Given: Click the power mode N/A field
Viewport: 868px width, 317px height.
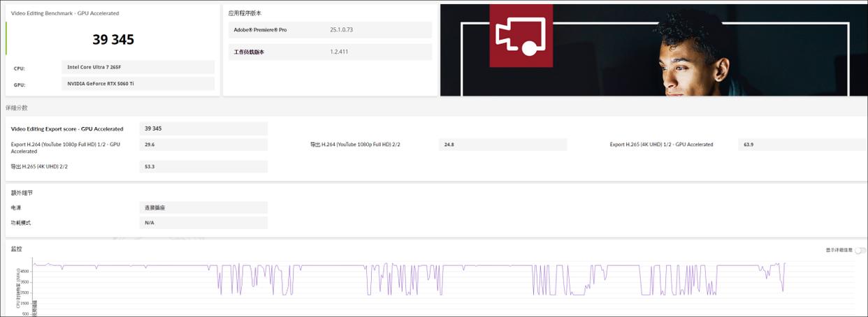Looking at the screenshot, I should point(203,223).
